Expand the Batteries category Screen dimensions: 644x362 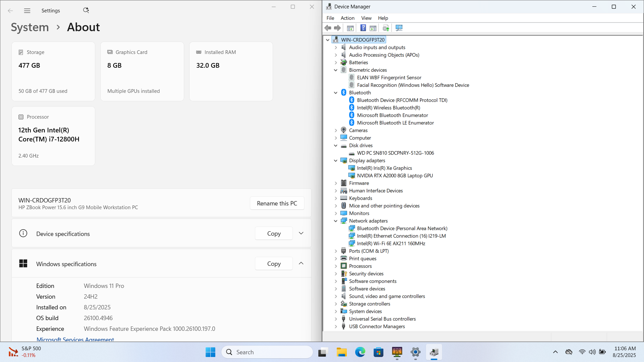[336, 62]
